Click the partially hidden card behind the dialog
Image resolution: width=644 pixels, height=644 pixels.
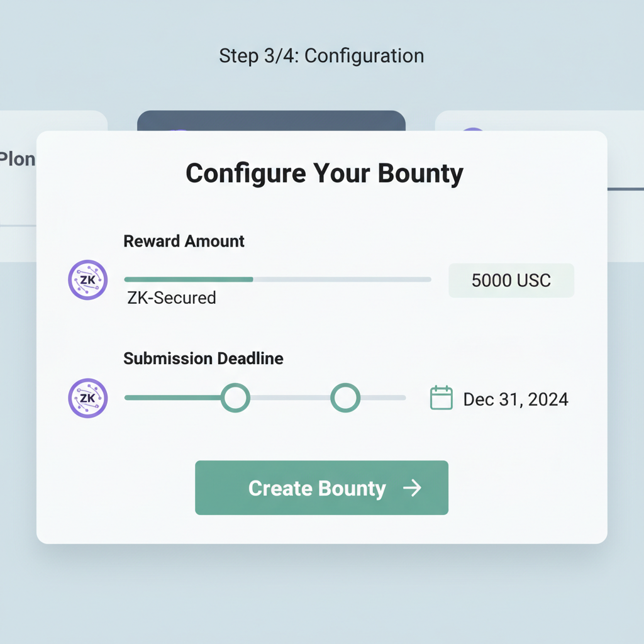point(272,121)
